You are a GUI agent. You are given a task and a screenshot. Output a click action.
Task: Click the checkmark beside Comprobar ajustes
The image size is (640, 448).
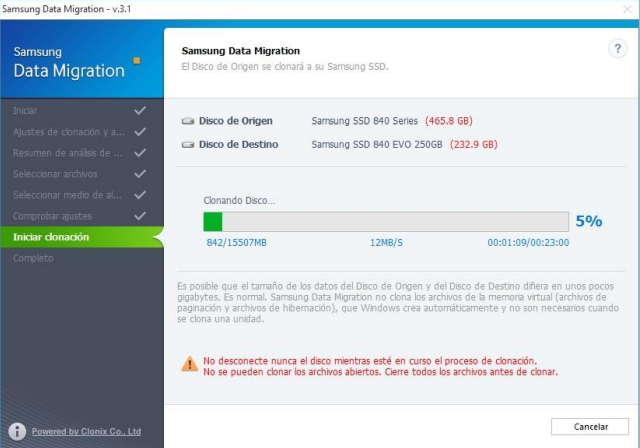[140, 216]
